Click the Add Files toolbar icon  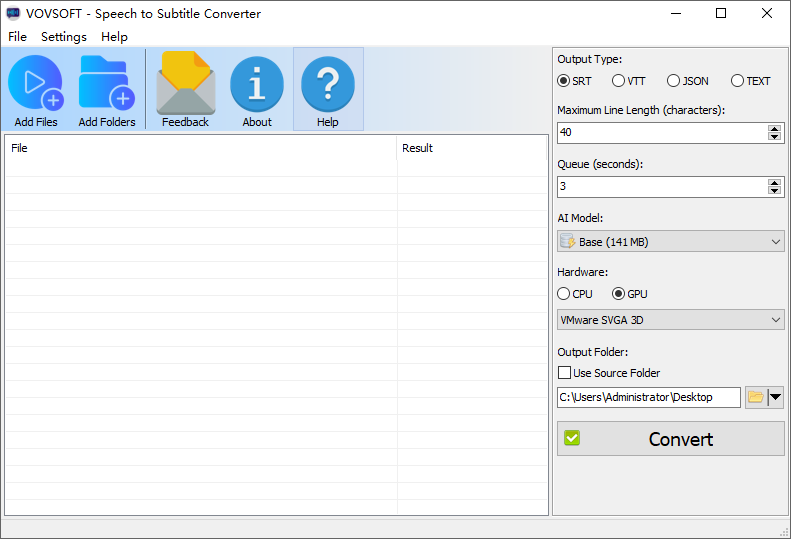click(36, 89)
